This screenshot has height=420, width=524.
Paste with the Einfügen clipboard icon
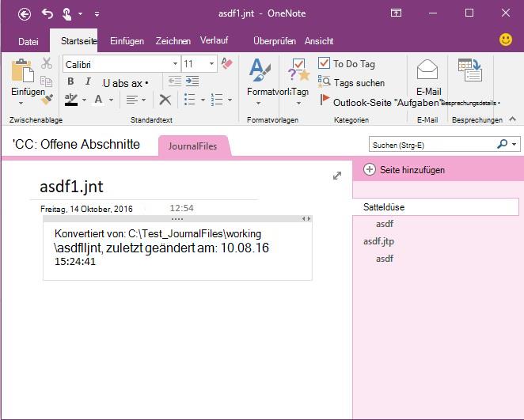point(23,70)
